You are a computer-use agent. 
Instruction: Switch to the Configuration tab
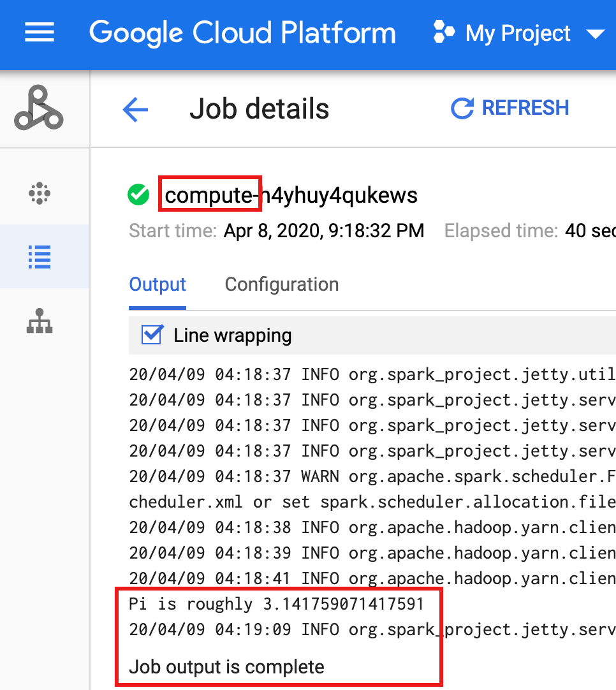[281, 284]
